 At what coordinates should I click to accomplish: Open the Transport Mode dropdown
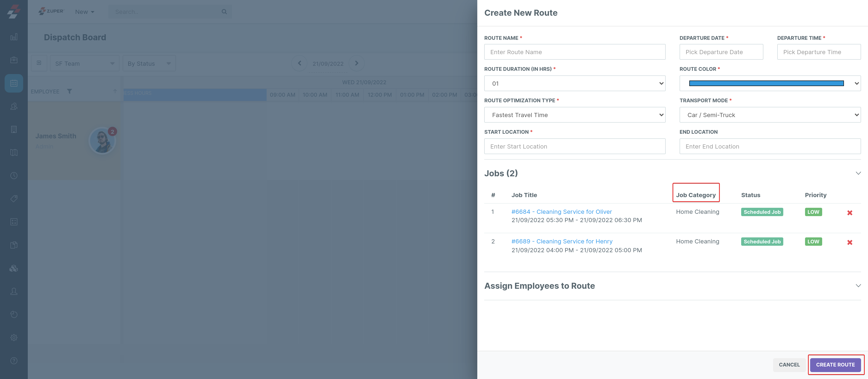pos(770,115)
